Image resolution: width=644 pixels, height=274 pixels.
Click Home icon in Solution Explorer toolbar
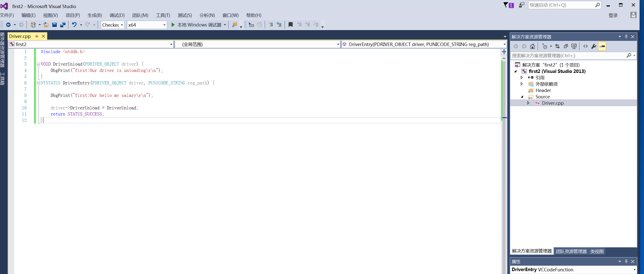point(532,46)
